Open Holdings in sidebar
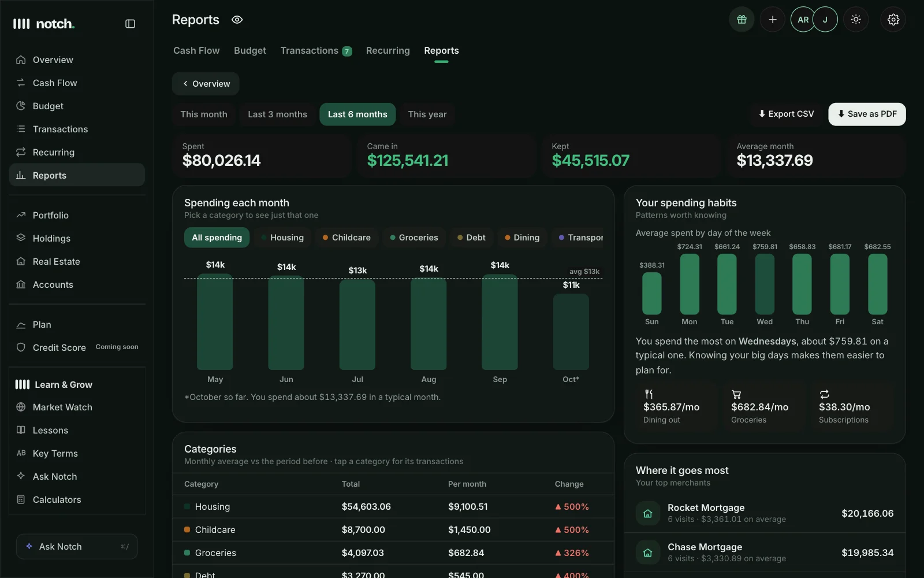This screenshot has height=578, width=924. click(77, 238)
